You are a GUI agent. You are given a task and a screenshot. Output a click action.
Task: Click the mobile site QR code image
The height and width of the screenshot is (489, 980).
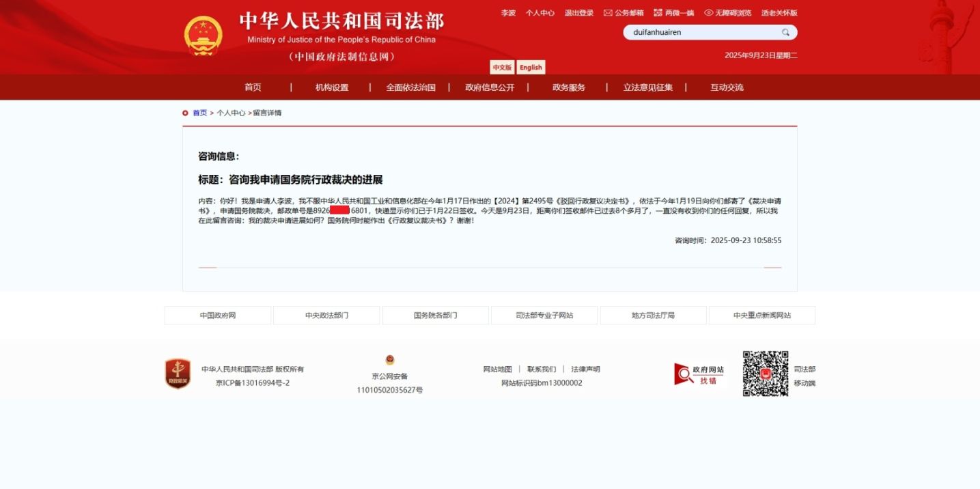pyautogui.click(x=766, y=374)
